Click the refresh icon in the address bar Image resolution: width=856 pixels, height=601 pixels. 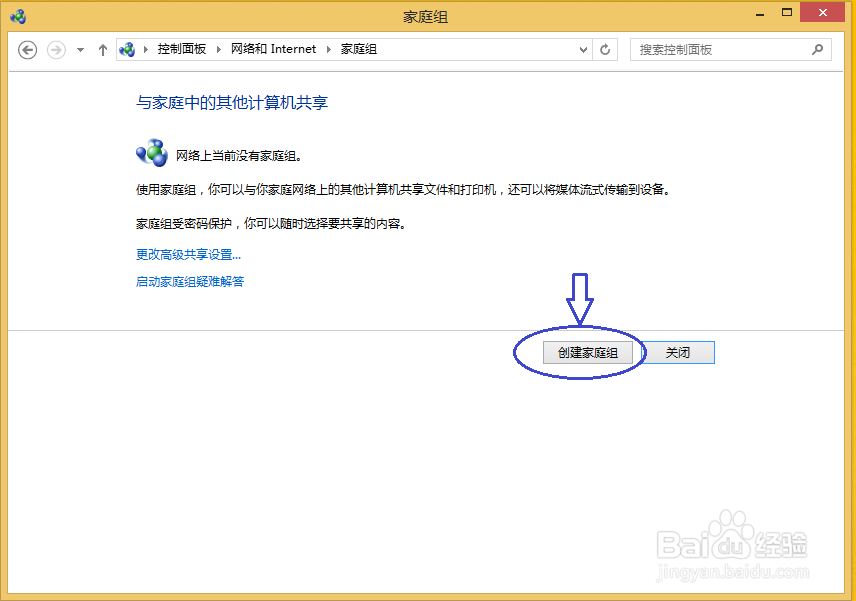605,49
